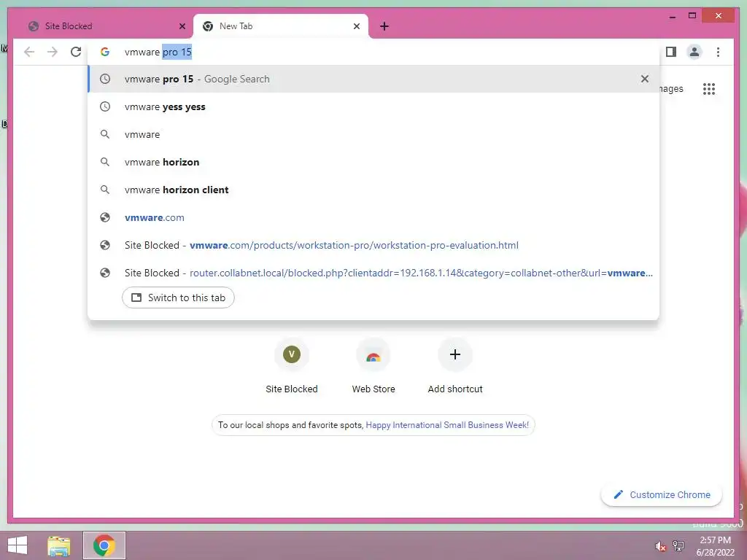Screen dimensions: 747x560
Task: Click magnifier icon beside vmware horizon client
Action: 105,190
